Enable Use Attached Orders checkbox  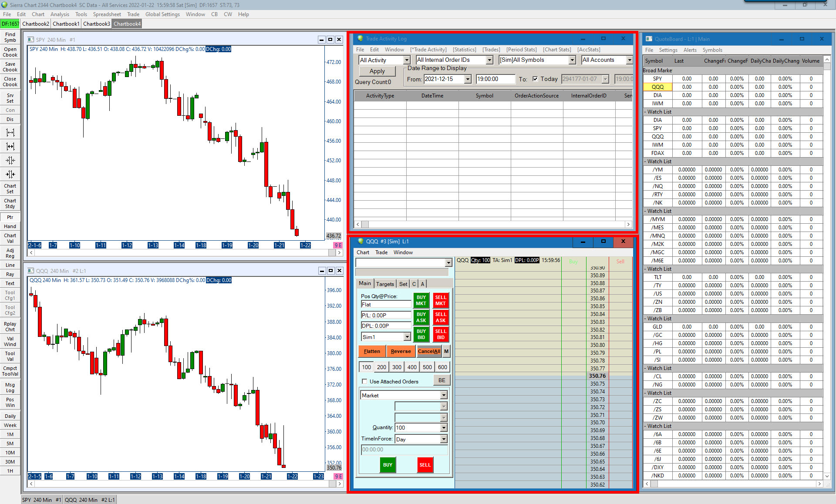(364, 381)
